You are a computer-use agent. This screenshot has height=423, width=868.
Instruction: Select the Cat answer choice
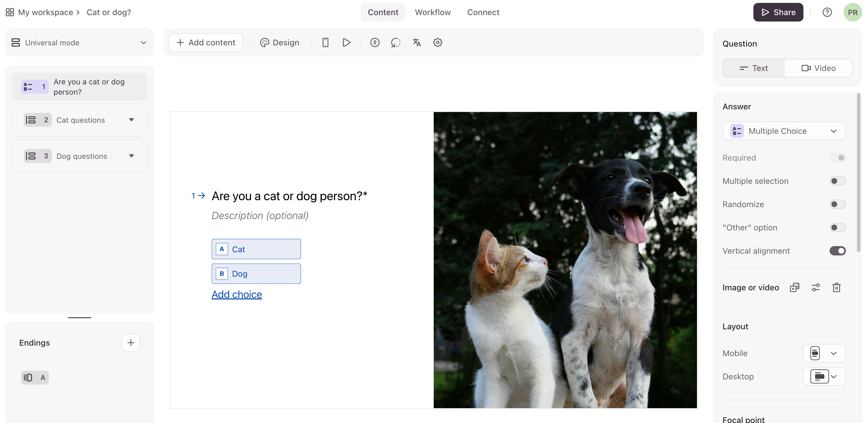[256, 249]
